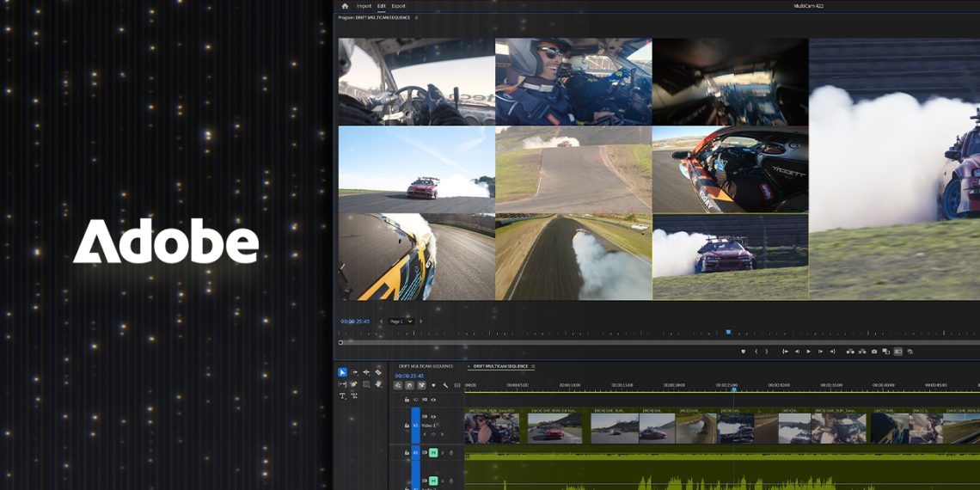Toggle lock on Video 1 track
Viewport: 980px width, 490px height.
407,426
